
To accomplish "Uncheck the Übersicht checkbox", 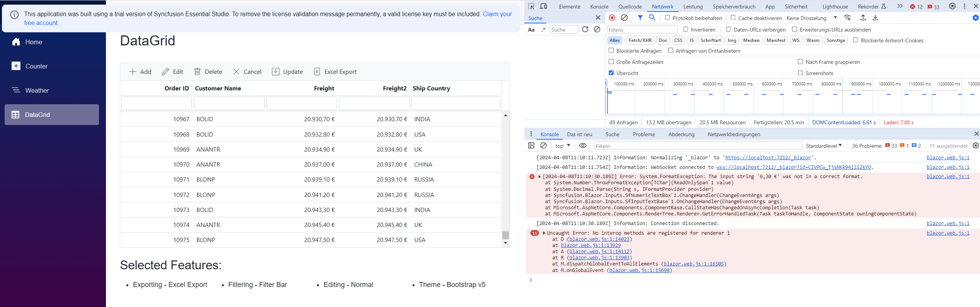I will point(611,73).
